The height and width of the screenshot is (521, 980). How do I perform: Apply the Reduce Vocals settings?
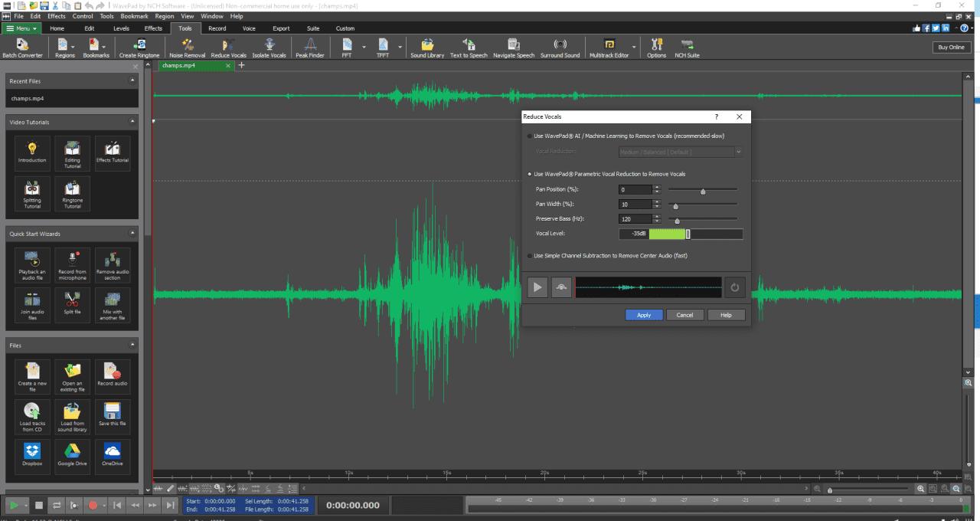[x=644, y=315]
